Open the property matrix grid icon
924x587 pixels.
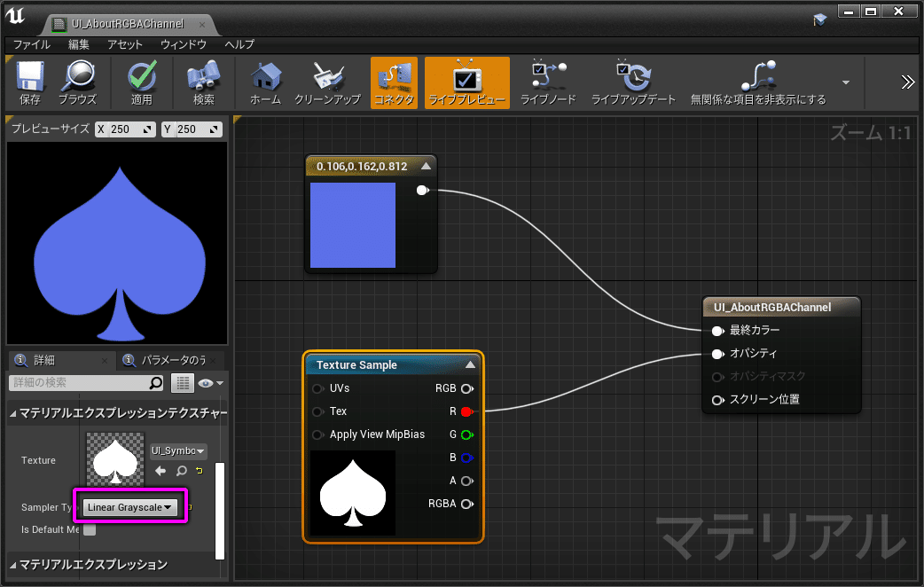pyautogui.click(x=183, y=383)
